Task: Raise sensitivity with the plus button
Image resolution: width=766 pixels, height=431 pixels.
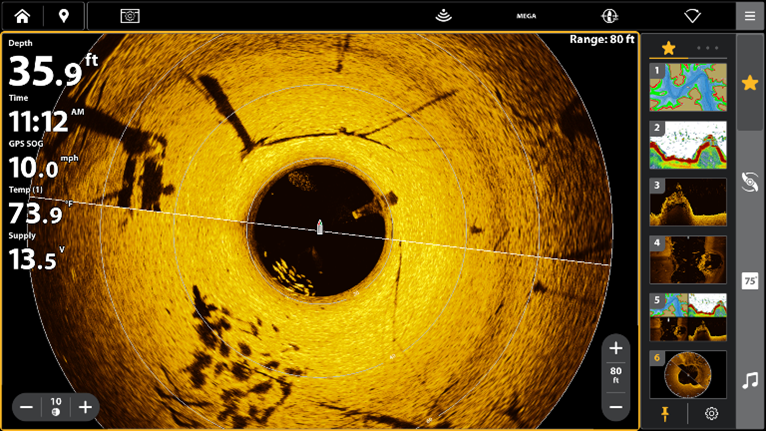Action: coord(86,407)
